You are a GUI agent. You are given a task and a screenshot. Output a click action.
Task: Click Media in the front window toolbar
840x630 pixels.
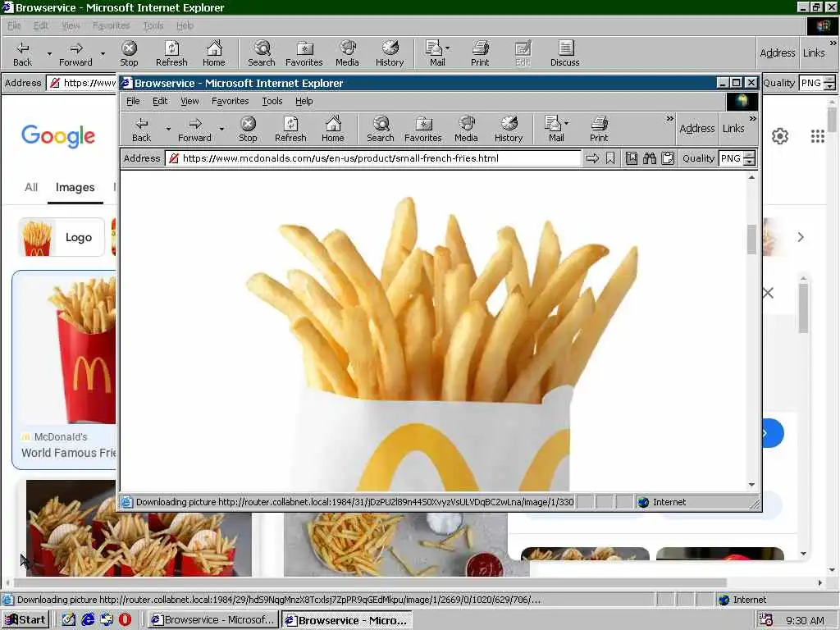(x=466, y=130)
